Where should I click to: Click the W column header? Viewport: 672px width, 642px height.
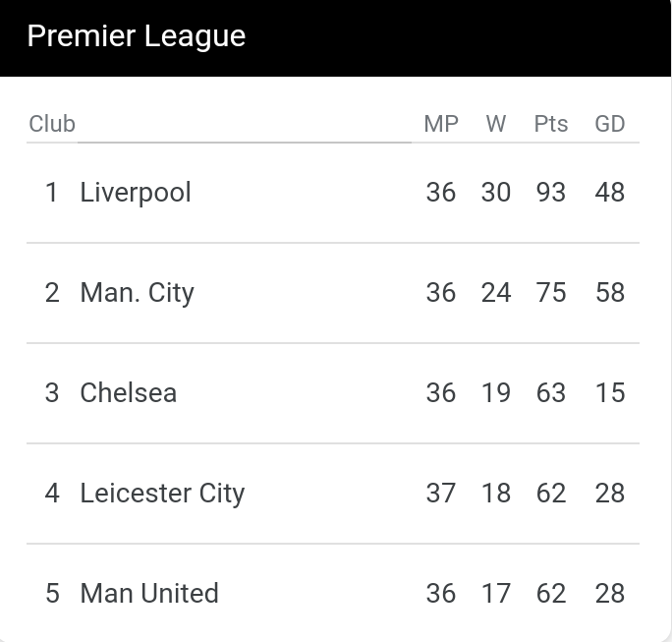[496, 124]
